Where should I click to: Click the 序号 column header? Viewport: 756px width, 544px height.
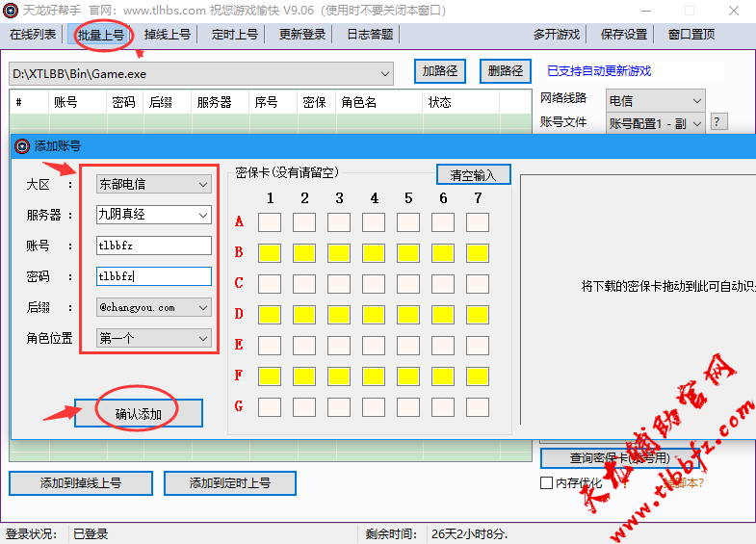pos(274,102)
